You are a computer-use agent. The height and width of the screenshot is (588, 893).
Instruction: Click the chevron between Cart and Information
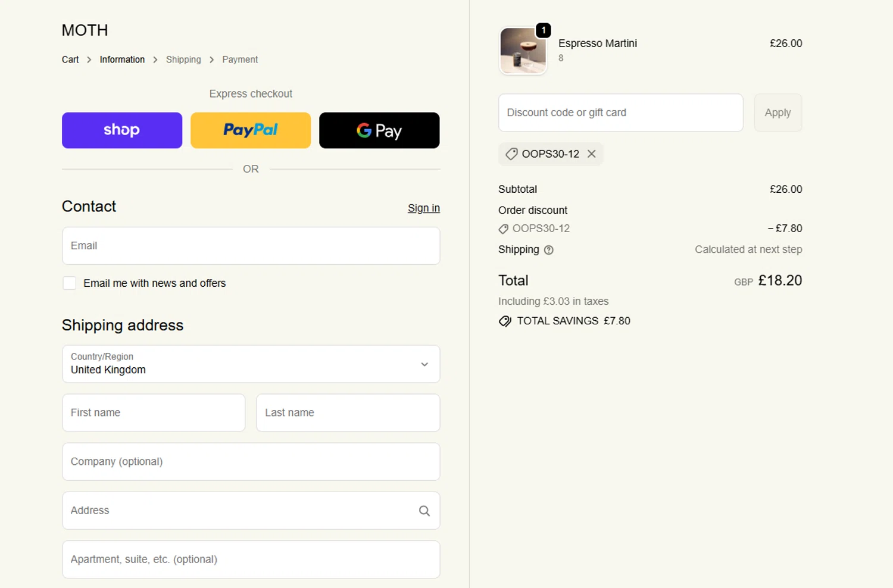point(89,60)
